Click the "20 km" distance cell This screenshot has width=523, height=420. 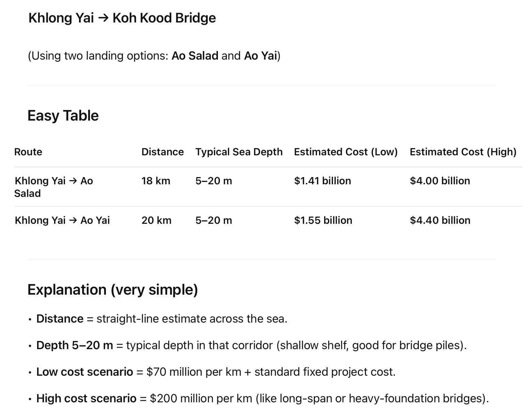pos(156,220)
